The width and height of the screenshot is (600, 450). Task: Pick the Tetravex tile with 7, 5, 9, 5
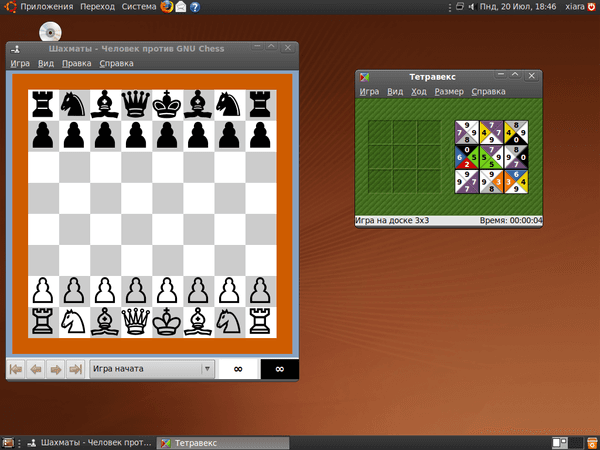click(491, 157)
